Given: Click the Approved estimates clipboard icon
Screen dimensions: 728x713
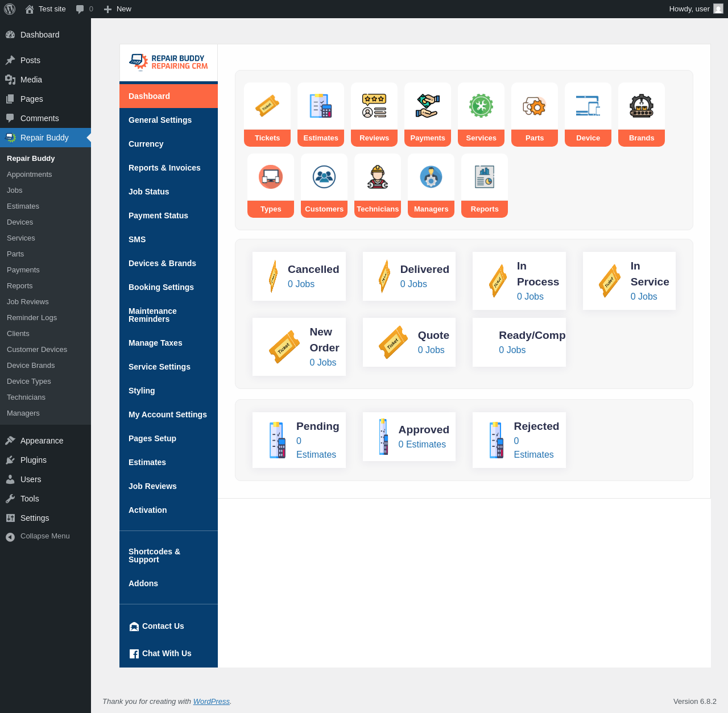Looking at the screenshot, I should (x=384, y=437).
